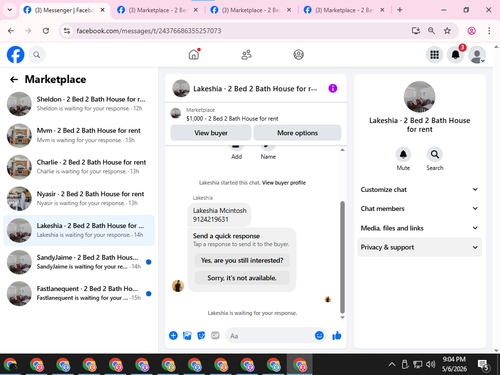Open the Windows taskbar volume icon
Viewport: 500px width, 375px height.
430,364
